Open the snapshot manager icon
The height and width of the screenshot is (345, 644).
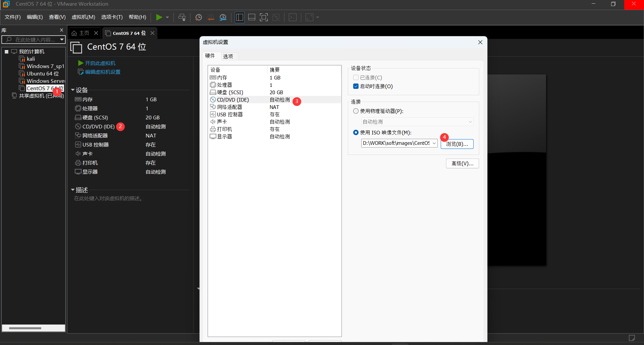pos(223,17)
